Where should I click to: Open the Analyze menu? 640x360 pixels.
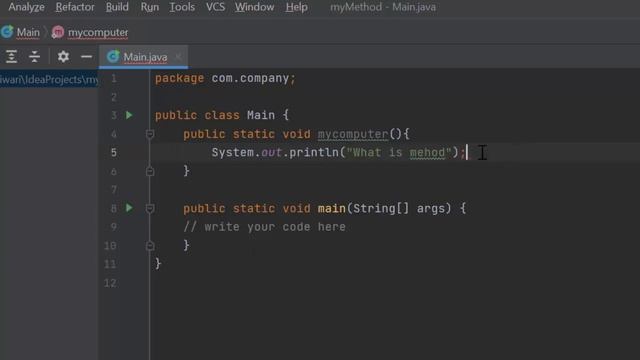point(27,7)
